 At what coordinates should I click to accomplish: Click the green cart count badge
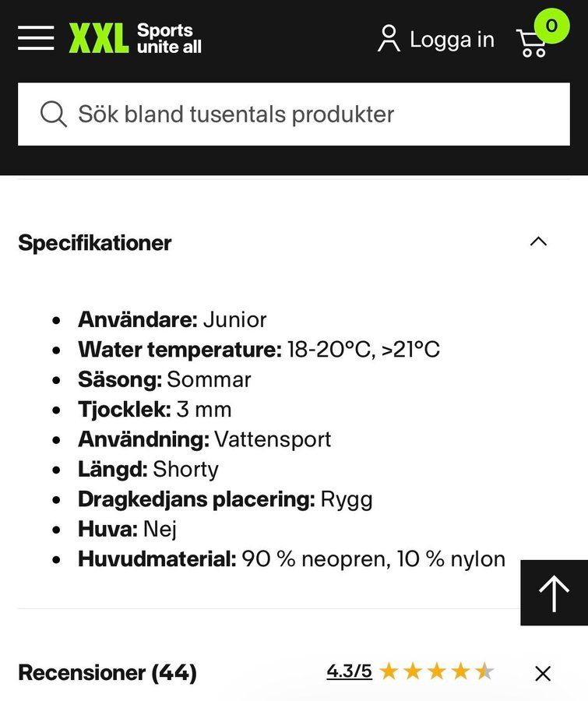click(551, 26)
